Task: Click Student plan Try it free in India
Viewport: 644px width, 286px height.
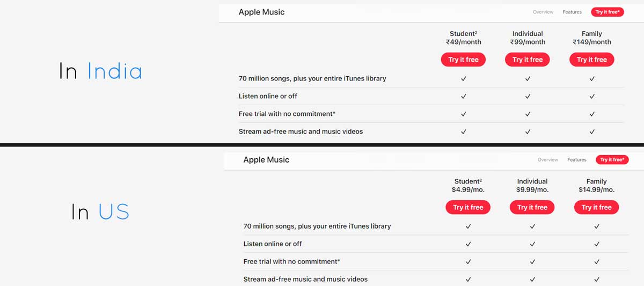Action: pos(463,60)
